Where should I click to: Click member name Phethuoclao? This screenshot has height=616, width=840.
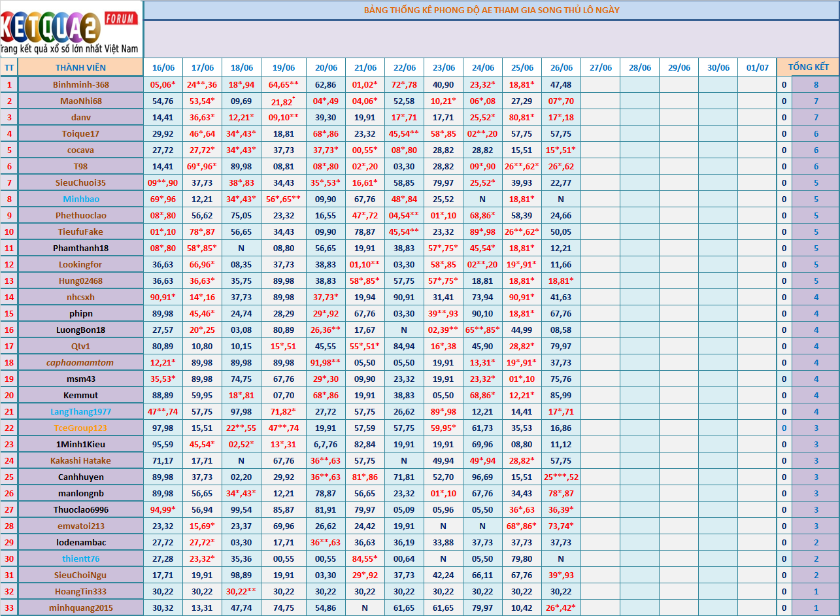tap(80, 215)
